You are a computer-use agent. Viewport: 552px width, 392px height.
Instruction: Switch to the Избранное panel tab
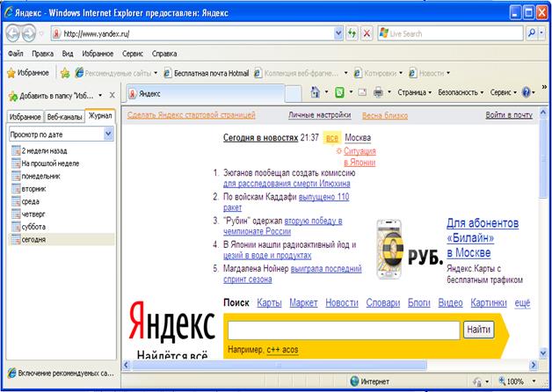coord(25,117)
